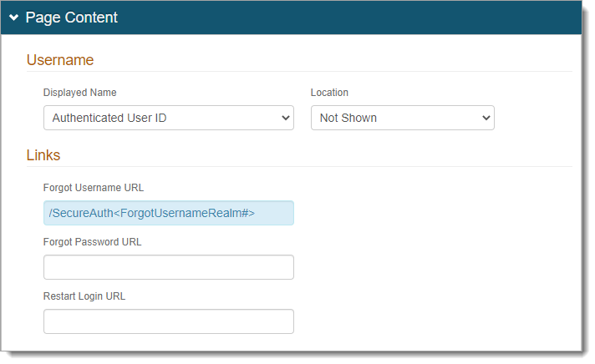Click the /SecureAuth<ForgotUsernameRealm#> text
595x364 pixels.
(x=152, y=214)
